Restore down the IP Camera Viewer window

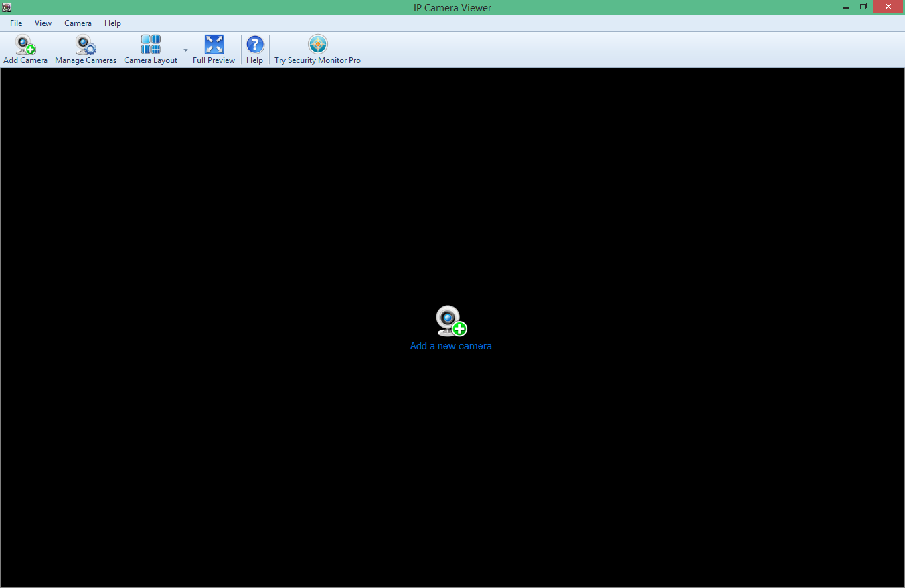tap(863, 7)
